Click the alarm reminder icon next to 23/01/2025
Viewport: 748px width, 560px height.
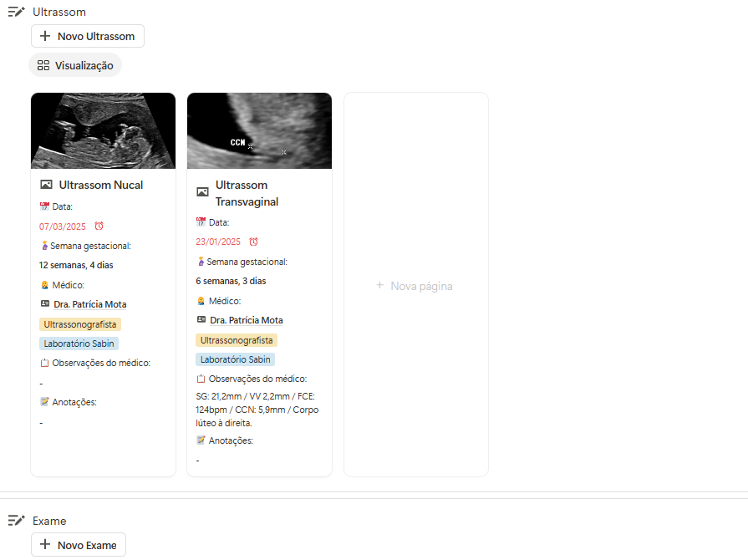(x=253, y=242)
